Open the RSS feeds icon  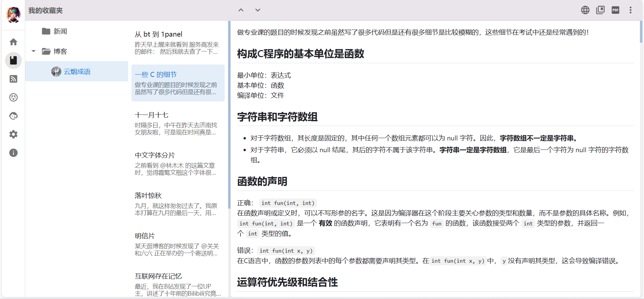(13, 79)
